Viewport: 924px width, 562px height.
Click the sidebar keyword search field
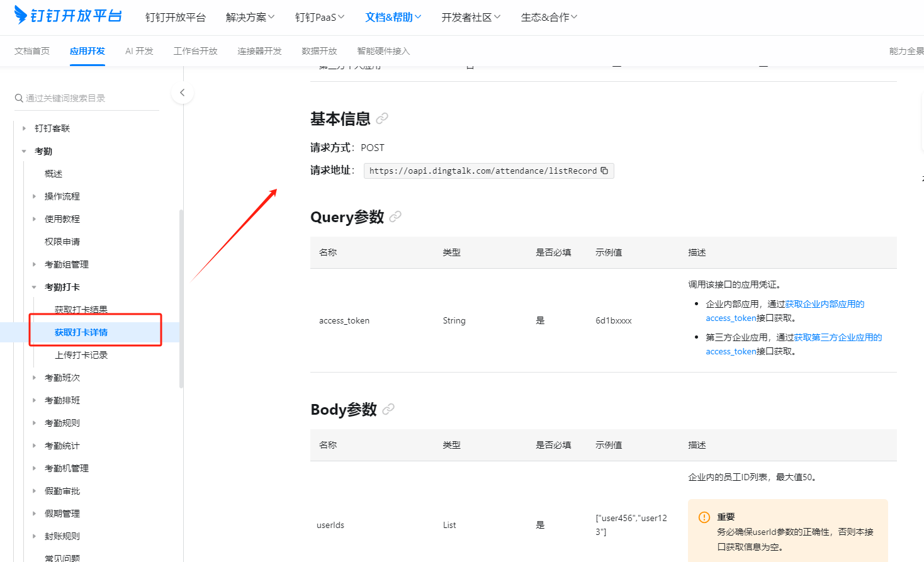[x=91, y=98]
